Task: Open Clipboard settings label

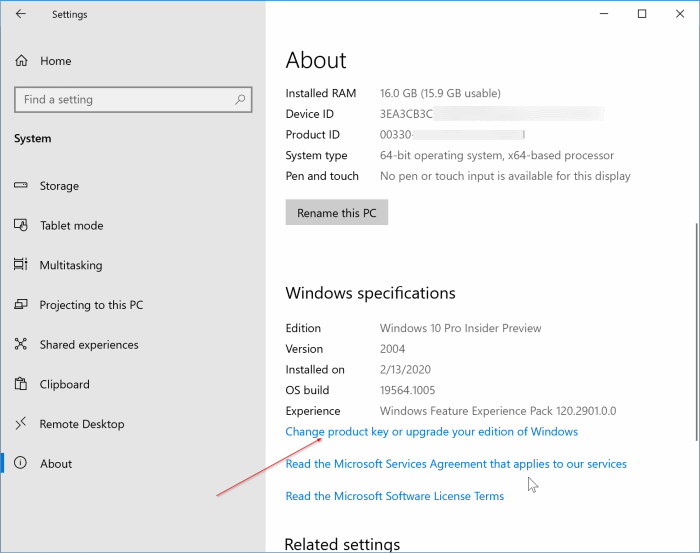Action: pos(64,384)
